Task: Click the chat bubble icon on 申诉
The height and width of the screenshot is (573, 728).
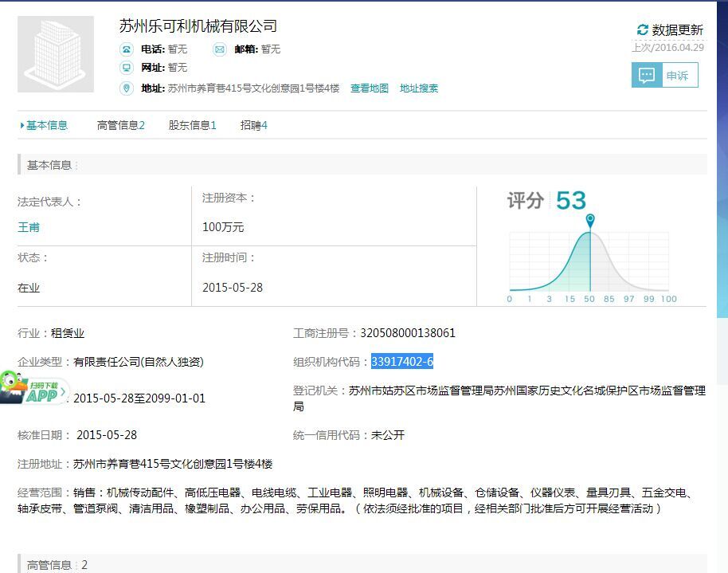Action: [647, 76]
